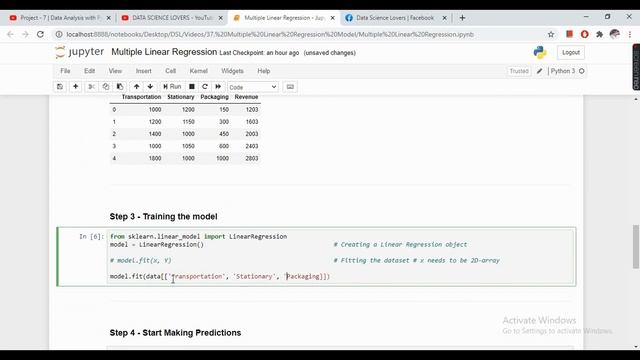Open the Chrome three-dot menu

point(630,34)
